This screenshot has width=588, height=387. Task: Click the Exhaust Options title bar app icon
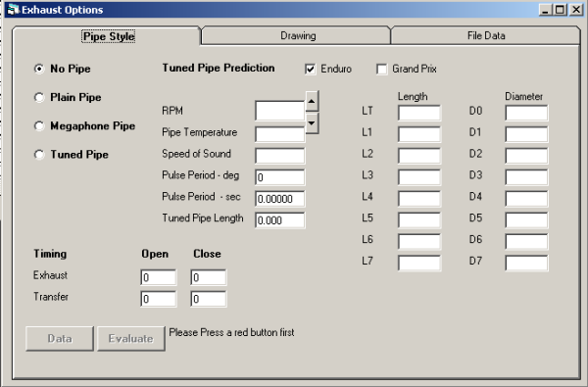click(x=13, y=9)
